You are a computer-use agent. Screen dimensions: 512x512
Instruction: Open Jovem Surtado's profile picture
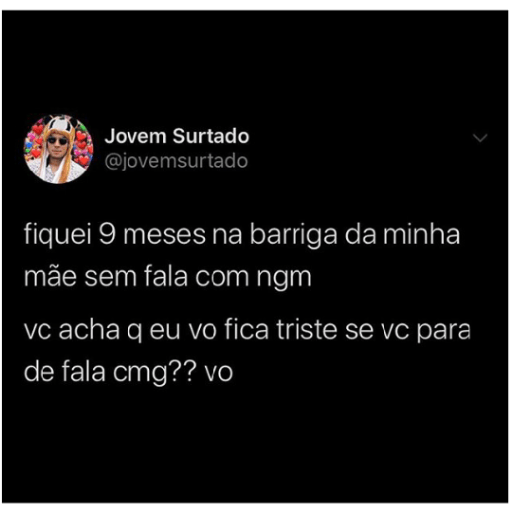59,149
